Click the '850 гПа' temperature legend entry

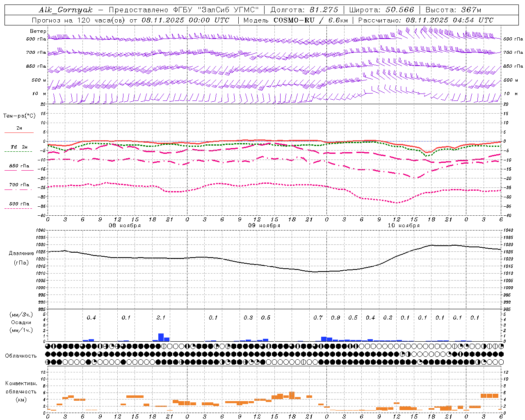point(19,166)
